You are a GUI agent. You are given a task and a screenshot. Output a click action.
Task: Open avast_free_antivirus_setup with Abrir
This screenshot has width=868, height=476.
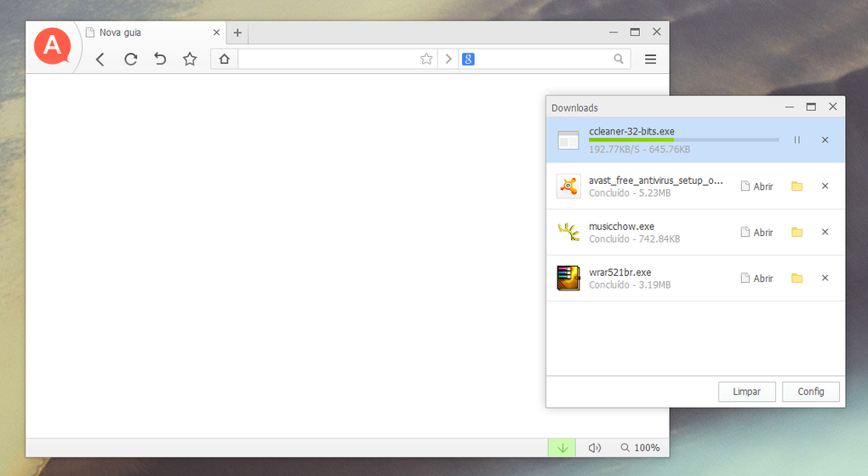point(757,186)
